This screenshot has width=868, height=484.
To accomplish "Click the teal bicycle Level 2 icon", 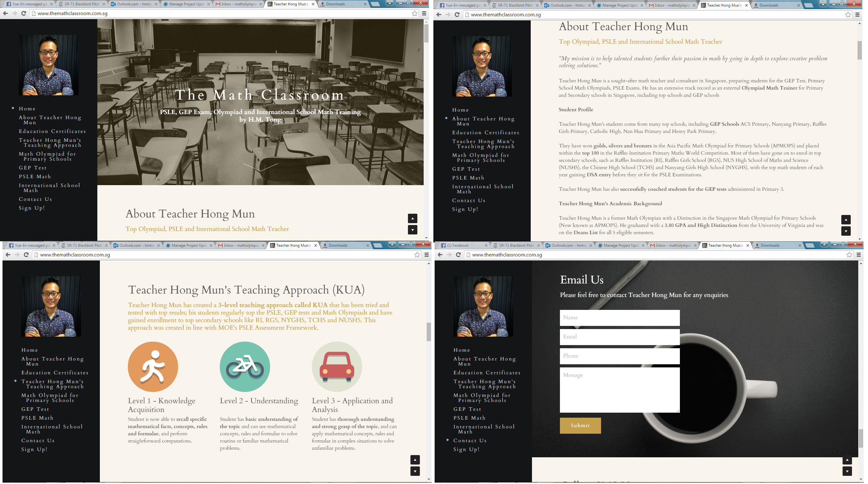I will (245, 367).
